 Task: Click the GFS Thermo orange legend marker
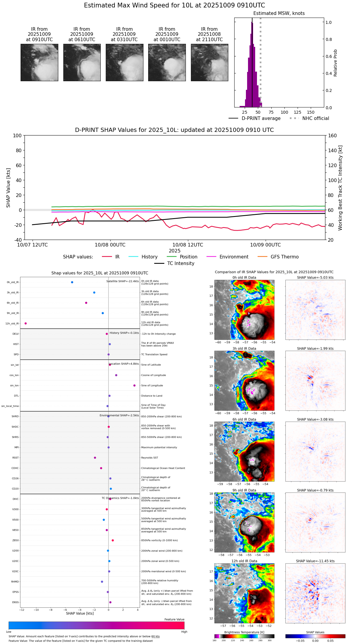(x=262, y=257)
